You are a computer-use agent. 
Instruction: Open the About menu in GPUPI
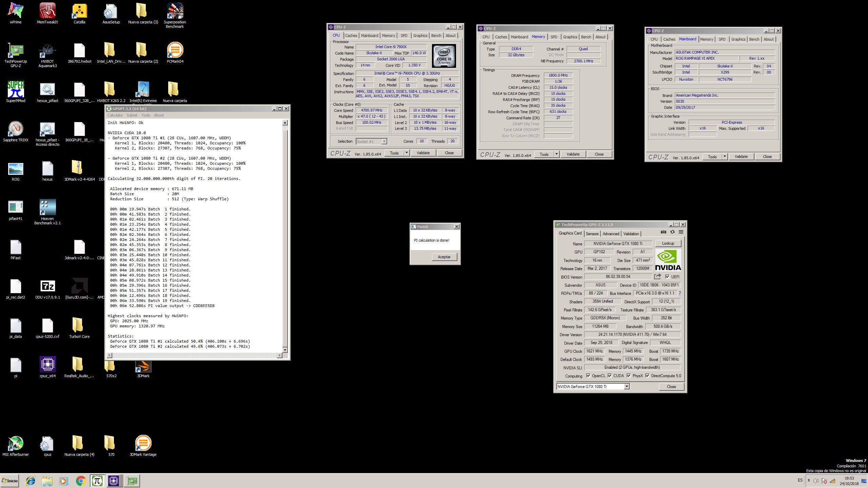tap(159, 115)
